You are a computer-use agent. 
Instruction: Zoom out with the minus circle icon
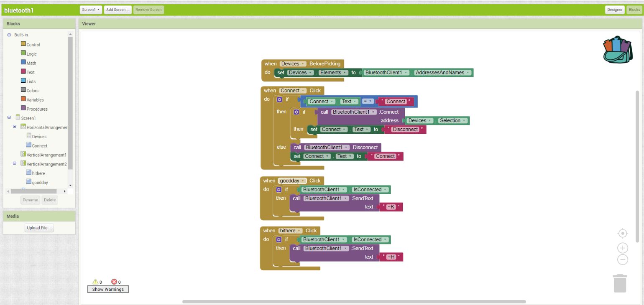tap(623, 259)
